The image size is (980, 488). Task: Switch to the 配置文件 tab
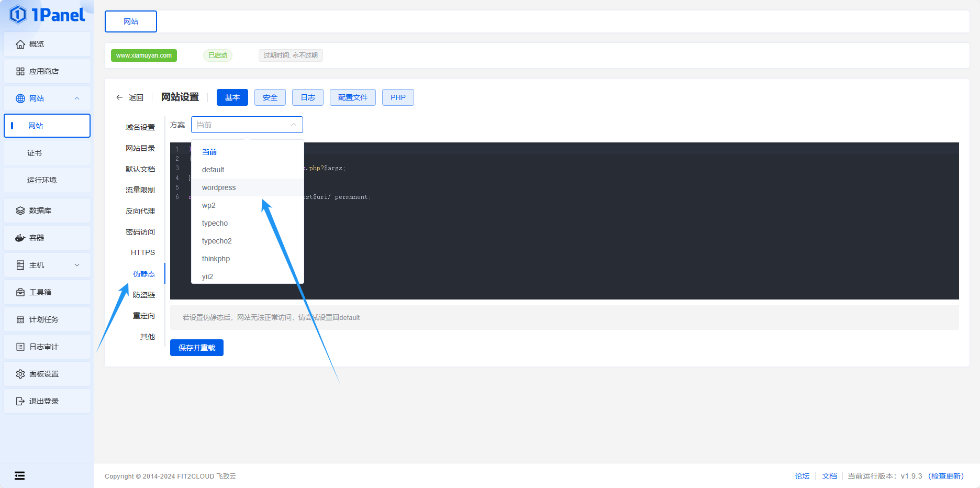353,97
